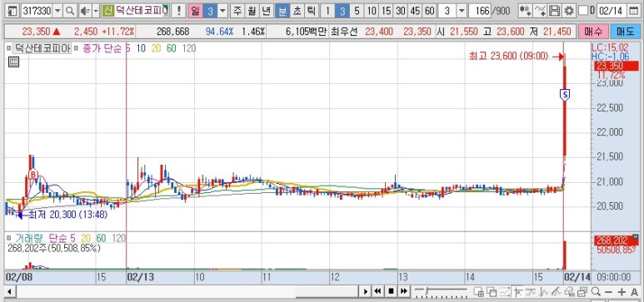
Task: Click the chart settings gear icon
Action: click(x=569, y=11)
